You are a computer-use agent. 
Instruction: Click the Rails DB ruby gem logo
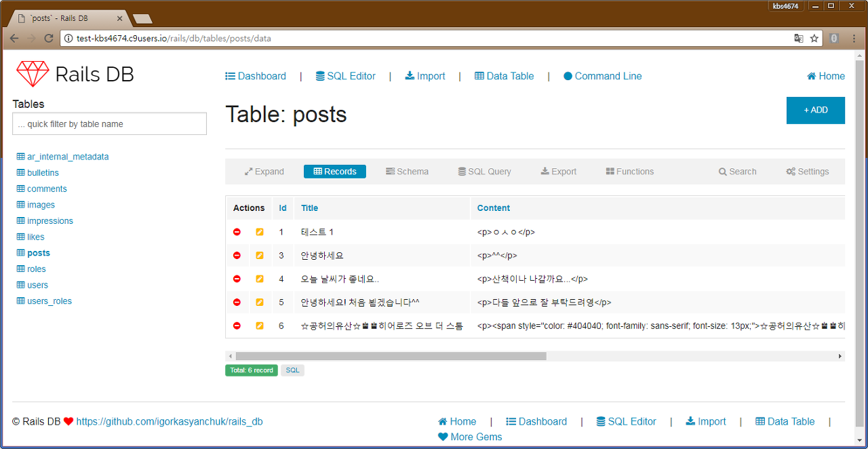tap(33, 74)
